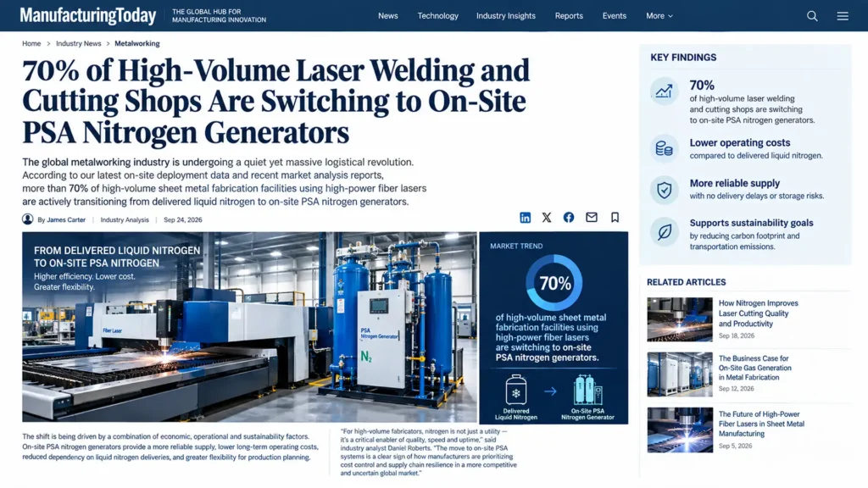This screenshot has width=868, height=488.
Task: Share article via email icon
Action: coord(592,218)
